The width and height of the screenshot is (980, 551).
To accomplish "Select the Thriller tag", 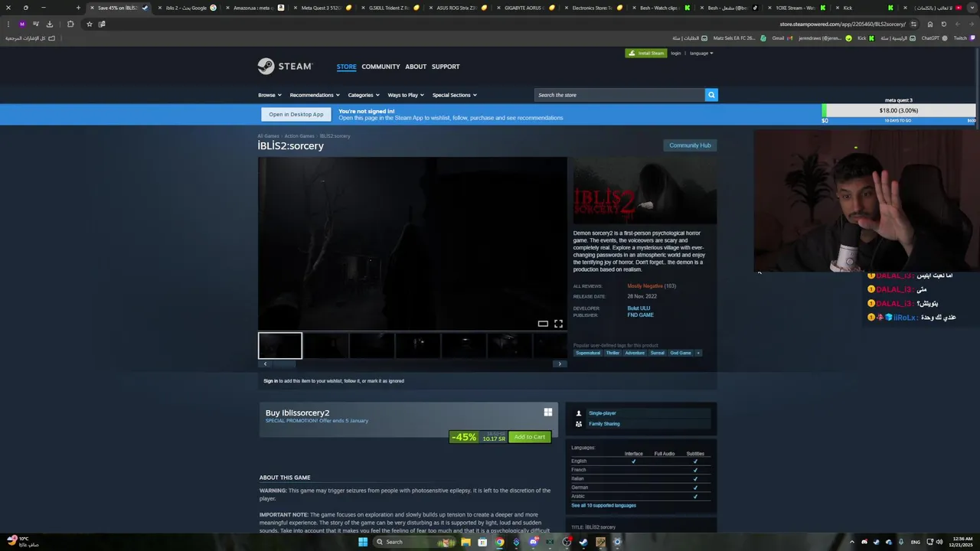I will 612,353.
